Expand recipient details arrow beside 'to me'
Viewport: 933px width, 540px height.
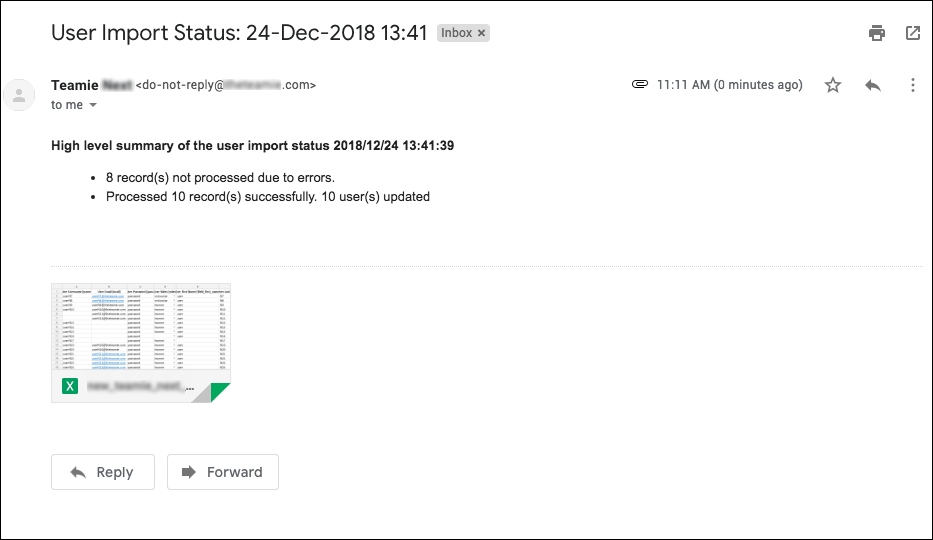(93, 105)
